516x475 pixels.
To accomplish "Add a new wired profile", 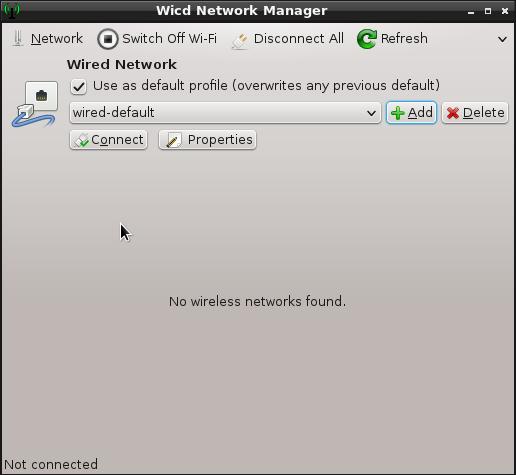I will pyautogui.click(x=411, y=113).
